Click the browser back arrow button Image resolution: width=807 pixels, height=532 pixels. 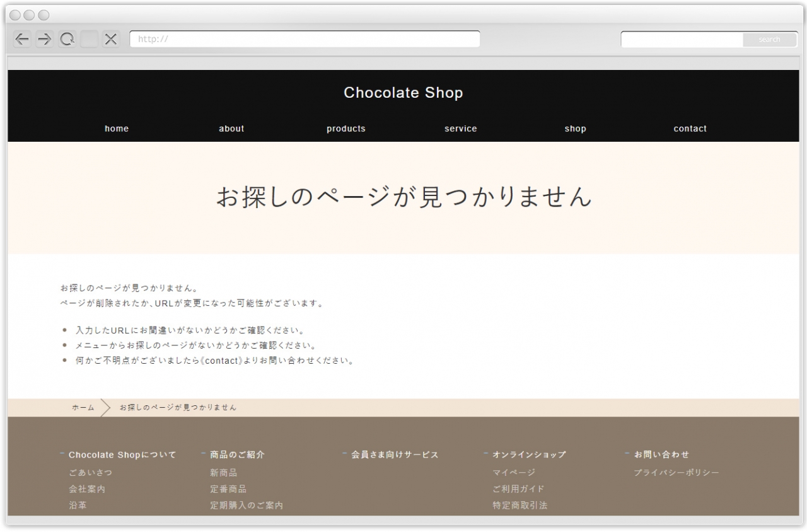point(22,39)
